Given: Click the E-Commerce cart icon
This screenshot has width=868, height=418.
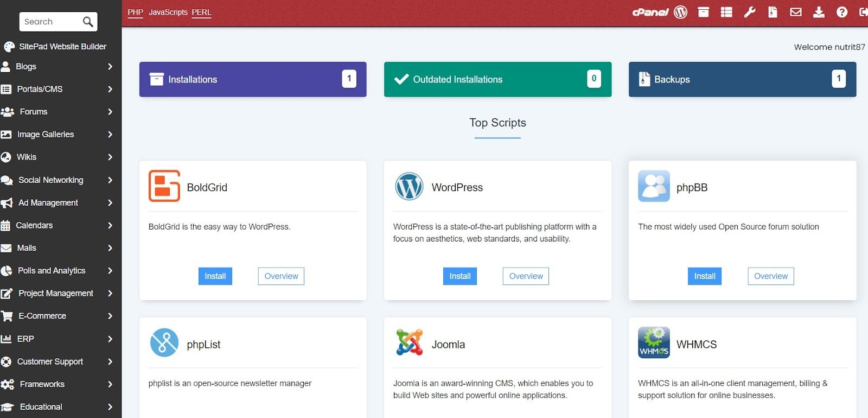Looking at the screenshot, I should tap(7, 316).
